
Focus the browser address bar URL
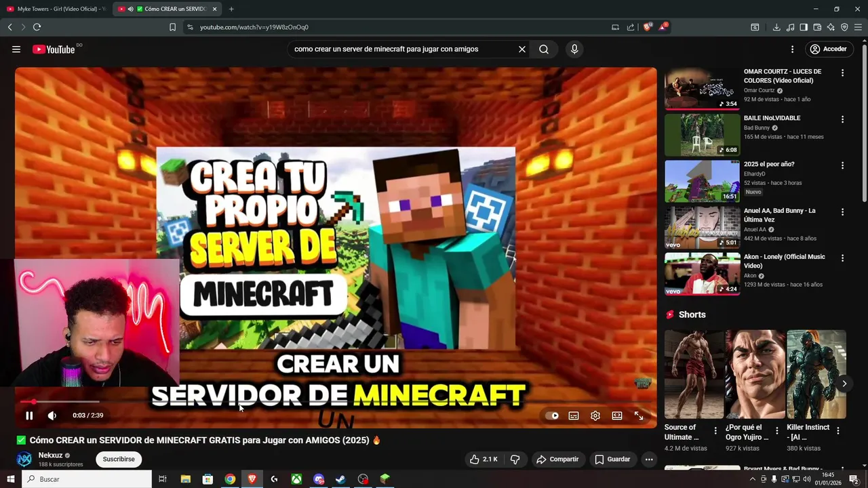coord(254,27)
